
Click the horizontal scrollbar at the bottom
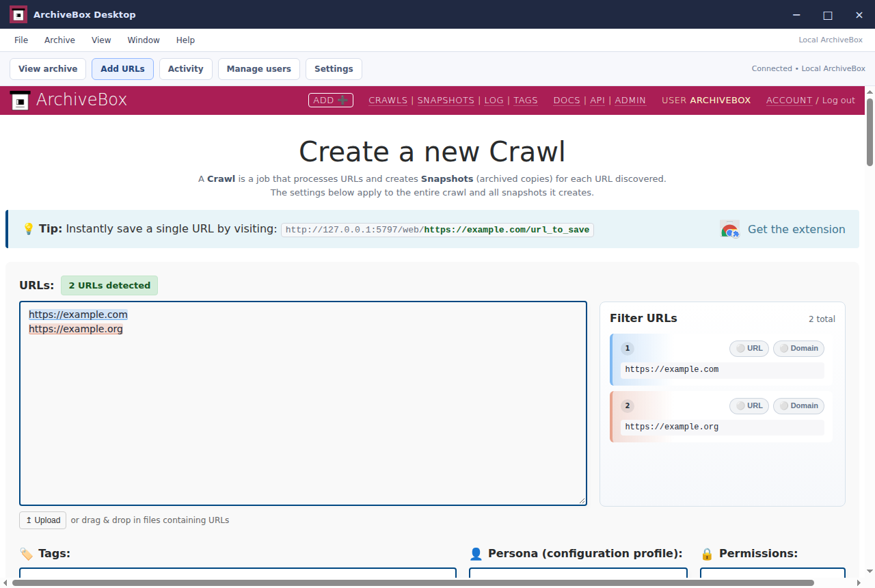point(413,583)
